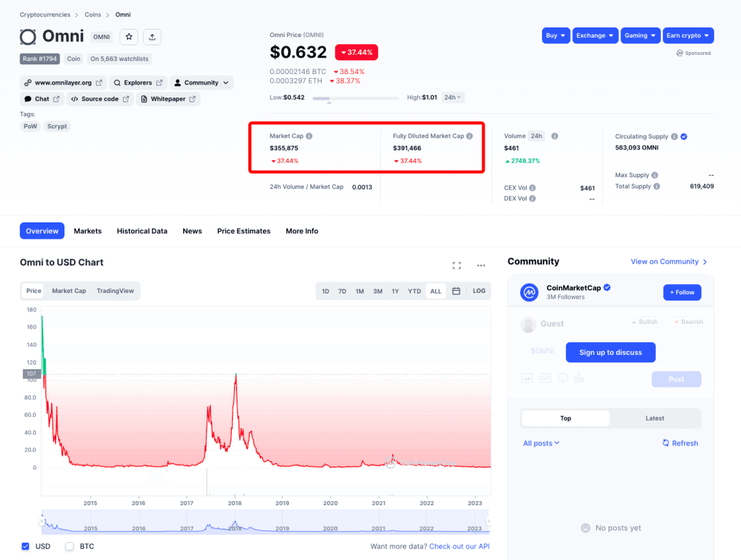Click the poll chart icon in post box
This screenshot has width=741, height=560.
pos(579,378)
